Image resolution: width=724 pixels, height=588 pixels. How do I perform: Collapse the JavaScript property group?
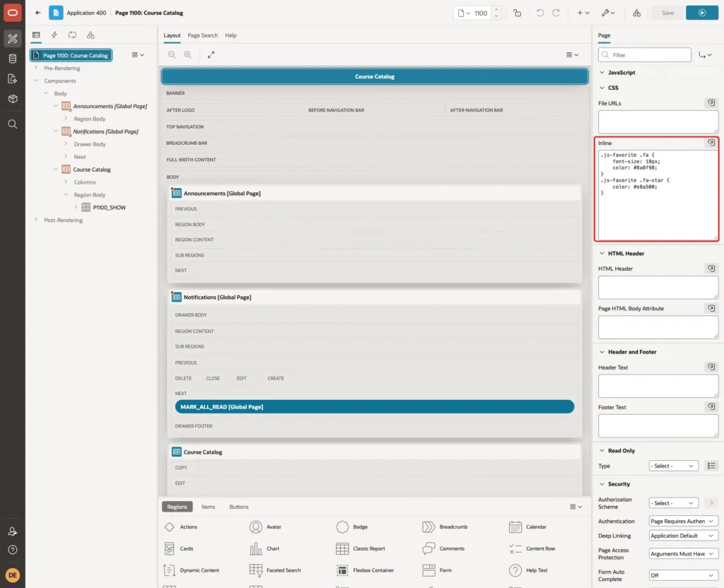602,73
